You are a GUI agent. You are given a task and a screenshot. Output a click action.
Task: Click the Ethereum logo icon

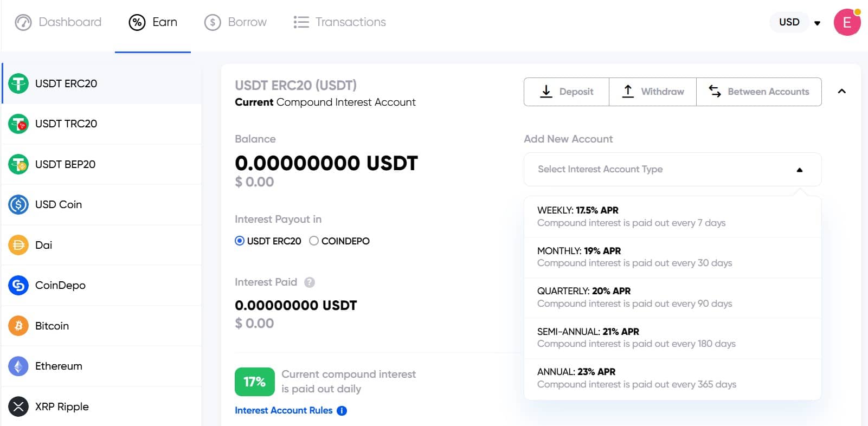coord(18,366)
